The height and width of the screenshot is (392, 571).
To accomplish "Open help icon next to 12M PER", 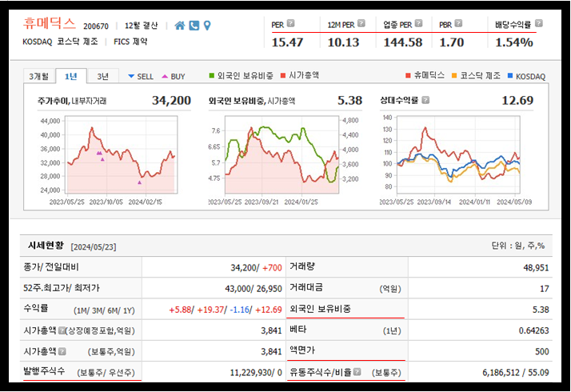I will pos(361,23).
